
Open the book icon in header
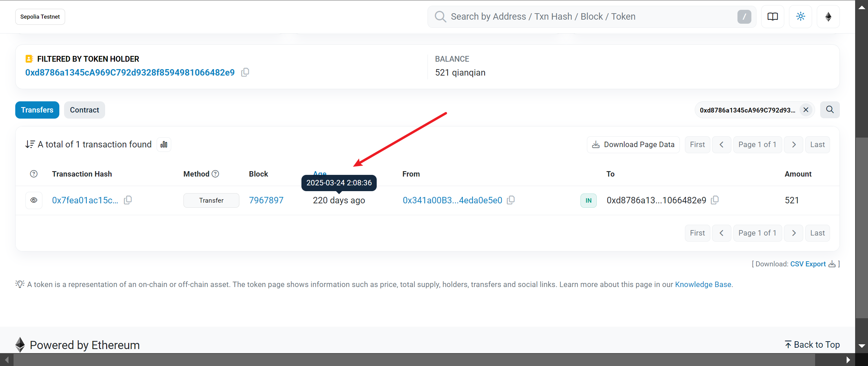[x=772, y=17]
